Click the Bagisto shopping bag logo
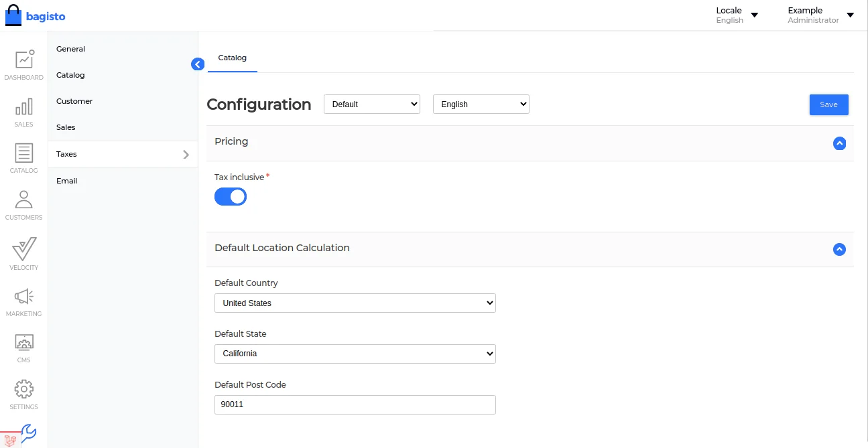The image size is (868, 448). tap(13, 15)
